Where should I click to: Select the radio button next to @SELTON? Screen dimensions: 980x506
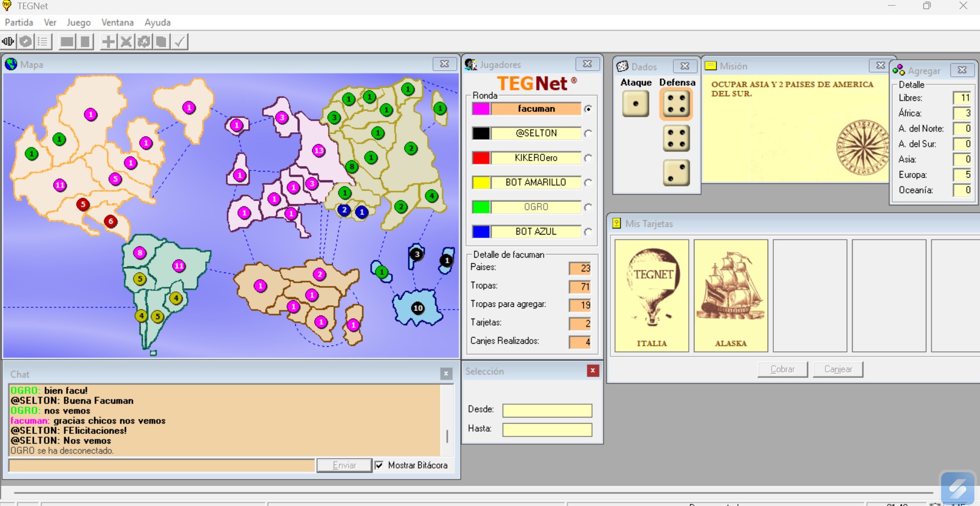tap(588, 134)
